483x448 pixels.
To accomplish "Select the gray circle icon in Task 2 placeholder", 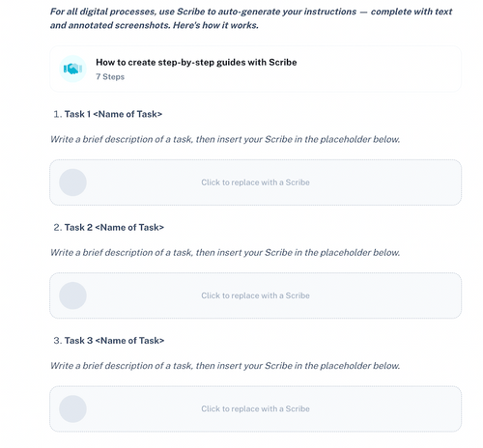I will point(72,295).
